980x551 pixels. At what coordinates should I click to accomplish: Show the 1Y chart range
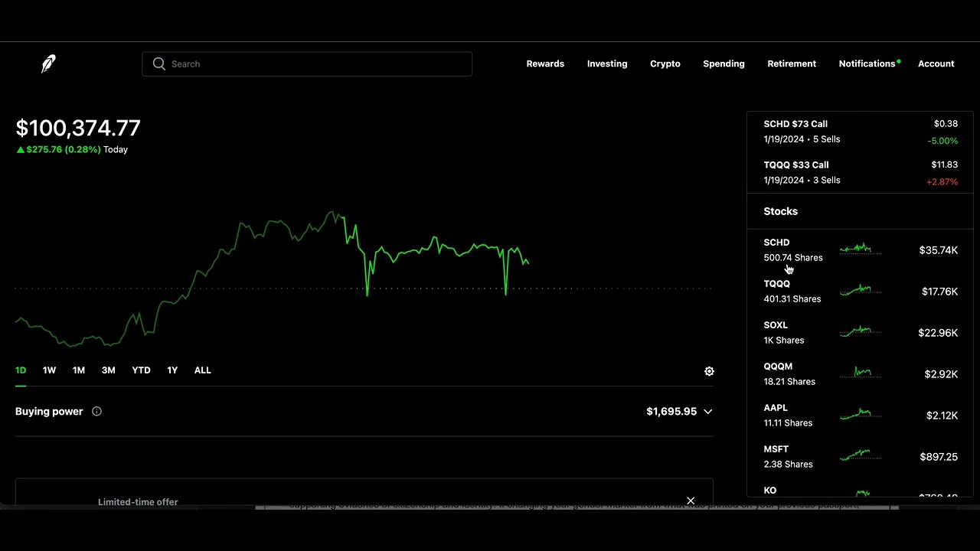tap(172, 370)
